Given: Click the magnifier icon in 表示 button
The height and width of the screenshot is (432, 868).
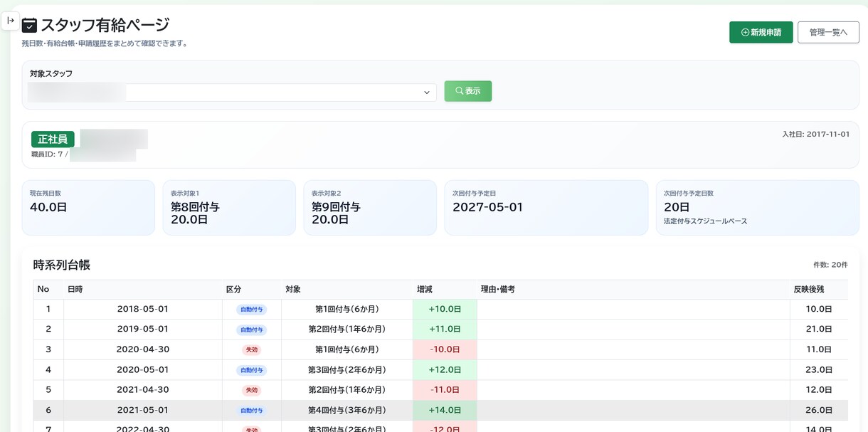Looking at the screenshot, I should [x=460, y=91].
